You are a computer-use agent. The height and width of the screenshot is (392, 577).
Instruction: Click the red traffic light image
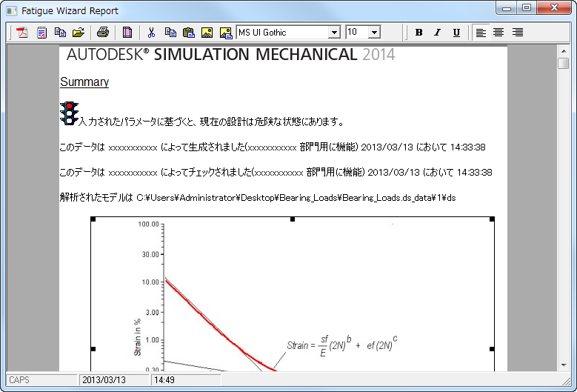(69, 113)
